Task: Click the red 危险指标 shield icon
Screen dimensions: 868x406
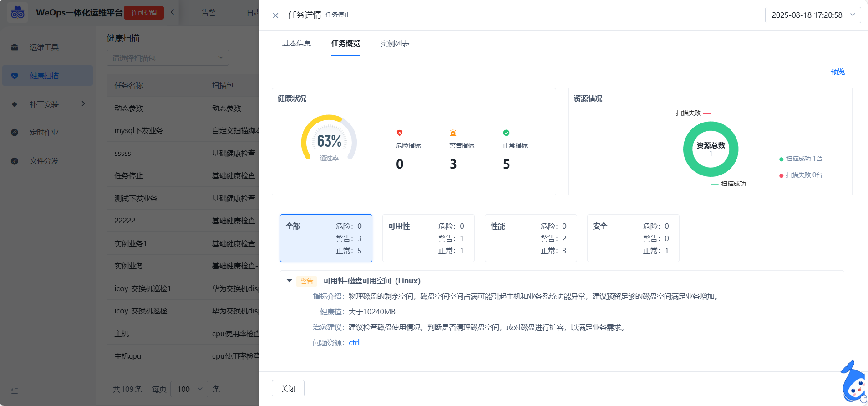Action: (x=400, y=133)
